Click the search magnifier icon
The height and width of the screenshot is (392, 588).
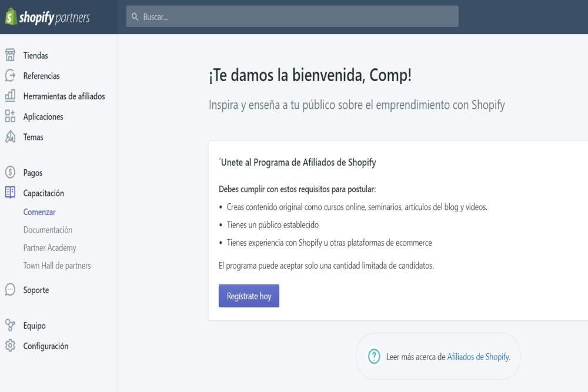coord(135,16)
